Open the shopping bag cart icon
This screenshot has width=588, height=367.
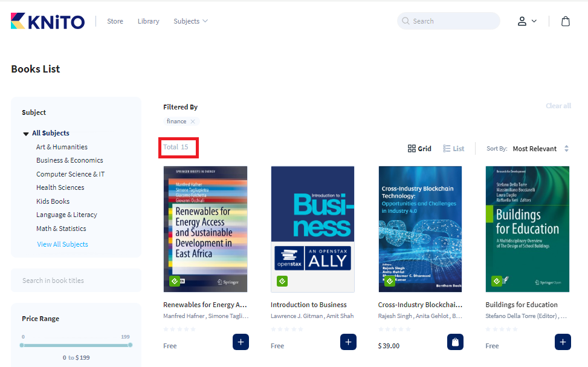[x=565, y=21]
